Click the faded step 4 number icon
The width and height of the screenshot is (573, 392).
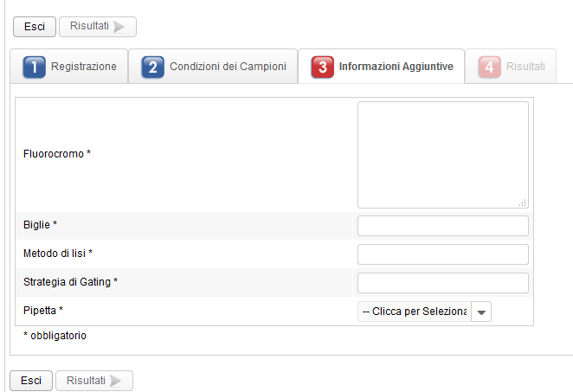coord(490,67)
